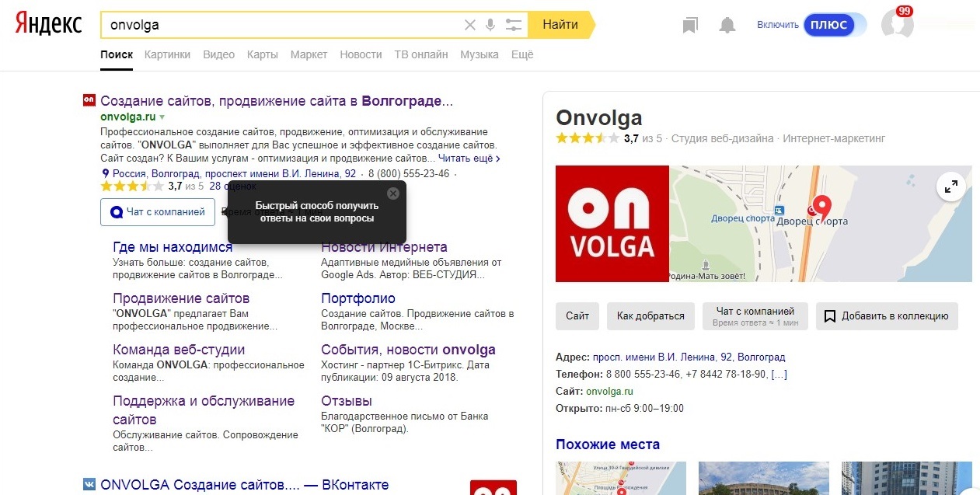
Task: Open onvolga.ru site link in card
Action: tap(610, 392)
